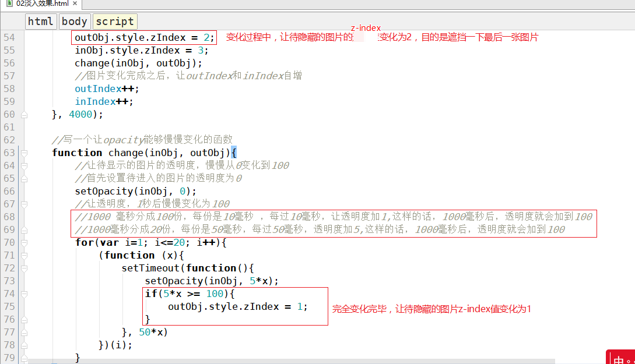Viewport: 635px width, 364px height.
Task: Select the script breadcrumb element
Action: click(115, 22)
